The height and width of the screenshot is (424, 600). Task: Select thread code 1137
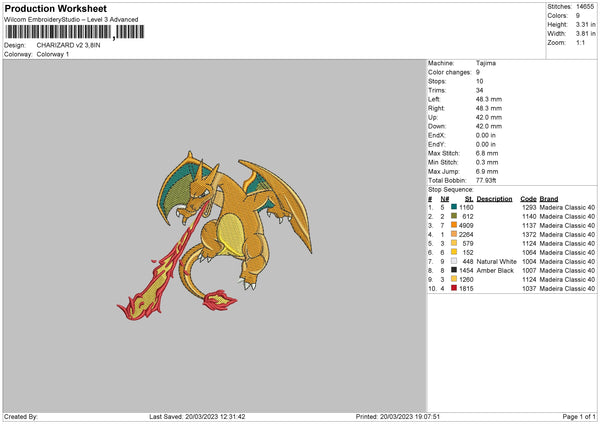pyautogui.click(x=529, y=225)
